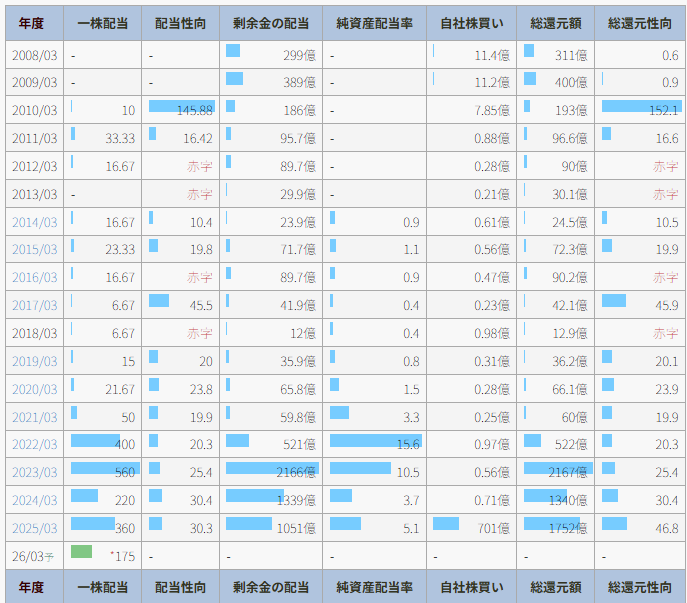Click the 配当性向 column header at top
This screenshot has width=687, height=603.
180,23
